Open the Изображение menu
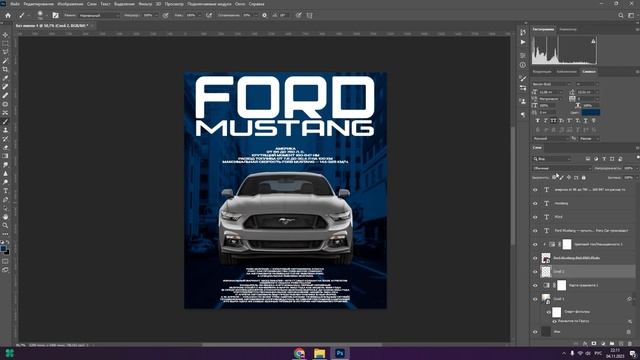 tap(70, 4)
